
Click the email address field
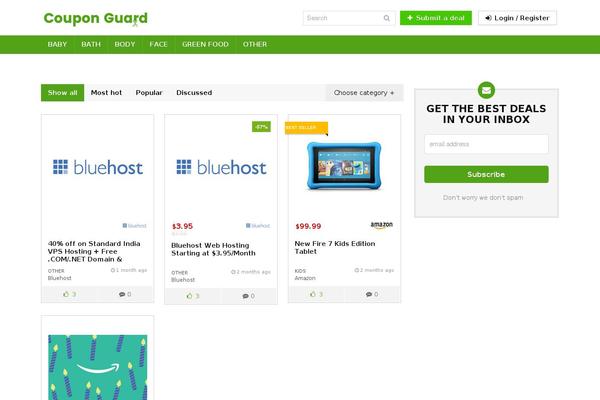coord(486,144)
